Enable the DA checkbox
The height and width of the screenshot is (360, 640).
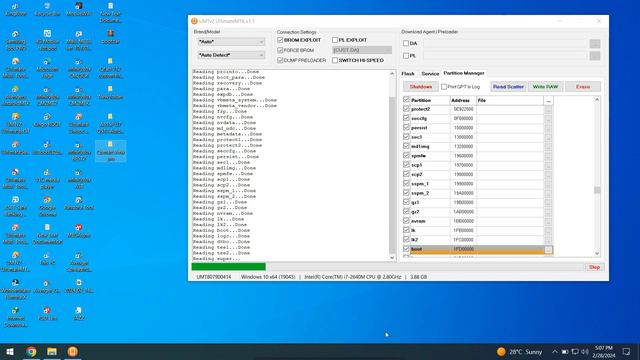406,43
